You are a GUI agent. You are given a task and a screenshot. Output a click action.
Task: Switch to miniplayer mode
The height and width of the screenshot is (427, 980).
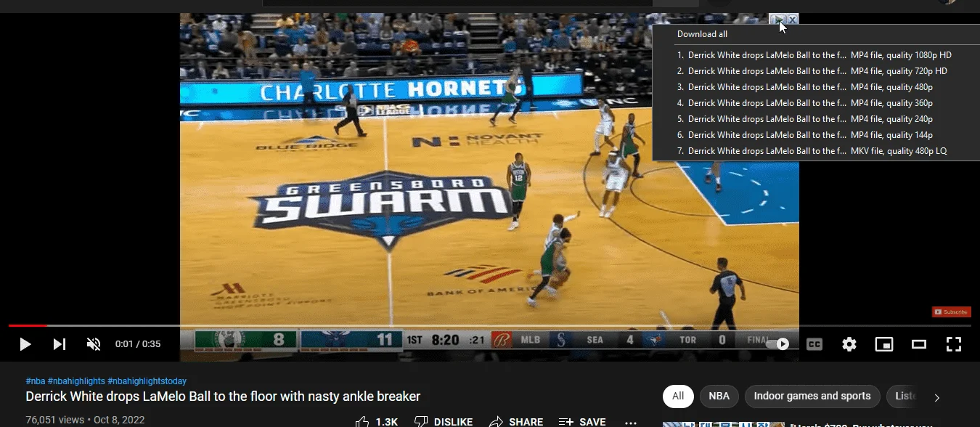tap(884, 344)
